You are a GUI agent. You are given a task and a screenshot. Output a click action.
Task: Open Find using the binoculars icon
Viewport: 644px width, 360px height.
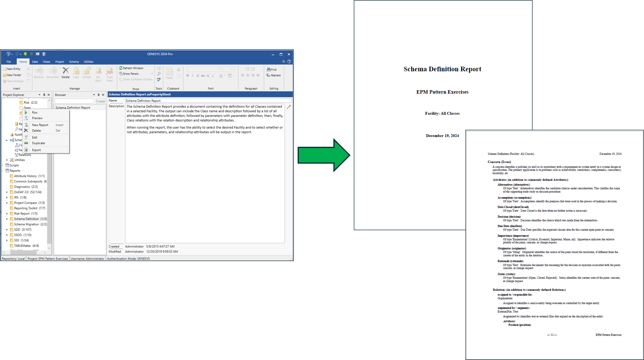(x=269, y=69)
